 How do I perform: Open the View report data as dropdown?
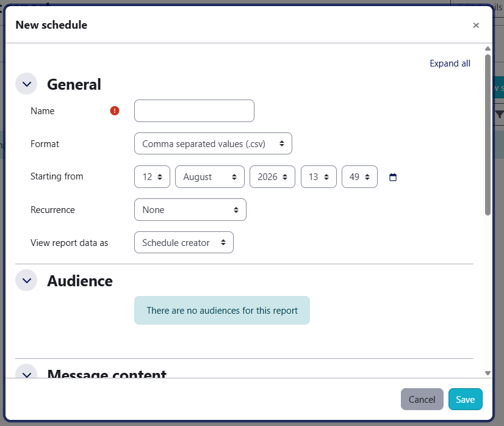184,242
